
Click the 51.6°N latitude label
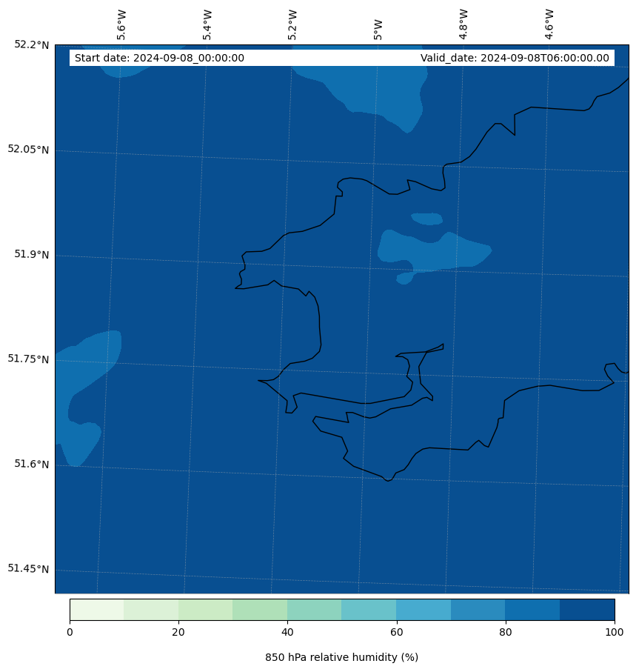[32, 464]
